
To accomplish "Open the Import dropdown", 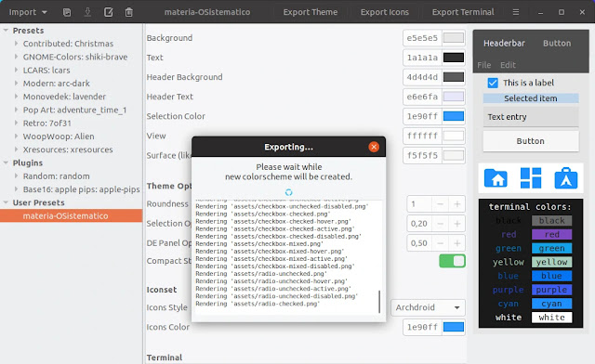I will click(x=28, y=12).
